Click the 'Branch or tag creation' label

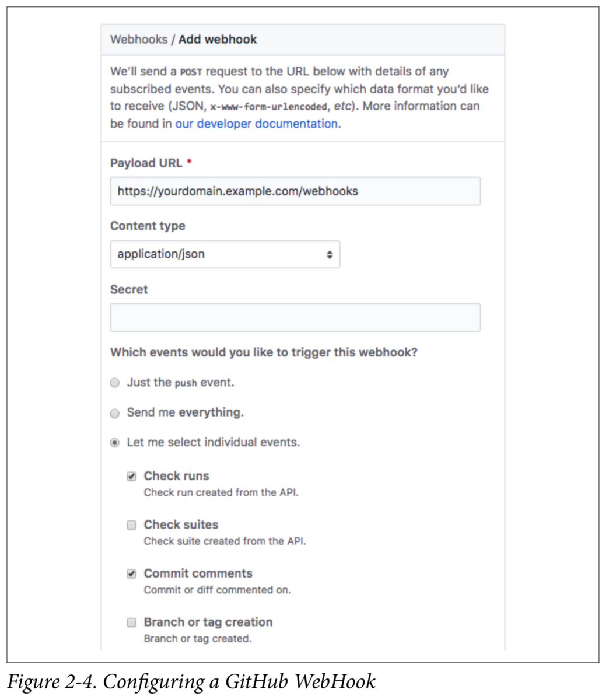click(x=208, y=622)
